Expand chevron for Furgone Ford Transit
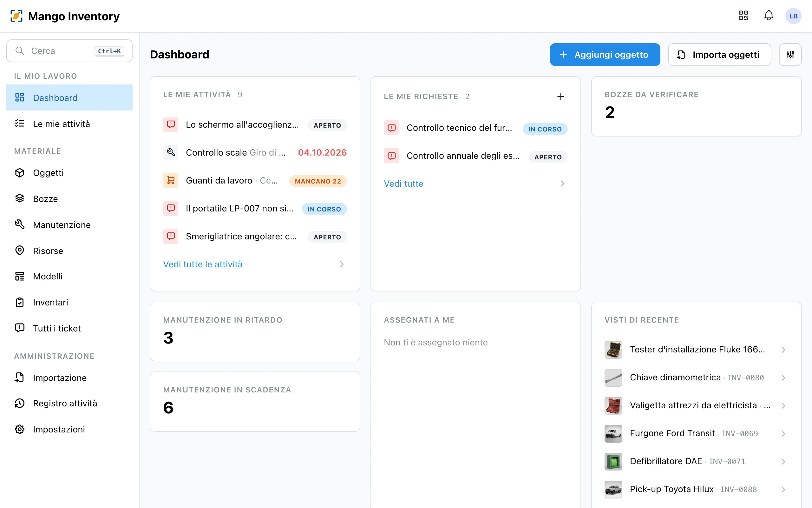Screen dimensions: 812x508 (x=783, y=433)
